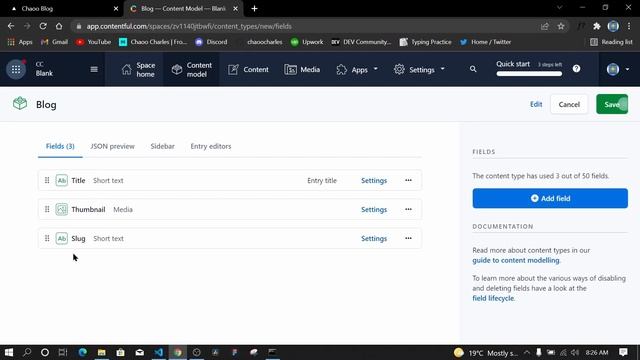Open the field lifecycle link
This screenshot has width=640, height=360.
coord(493,298)
